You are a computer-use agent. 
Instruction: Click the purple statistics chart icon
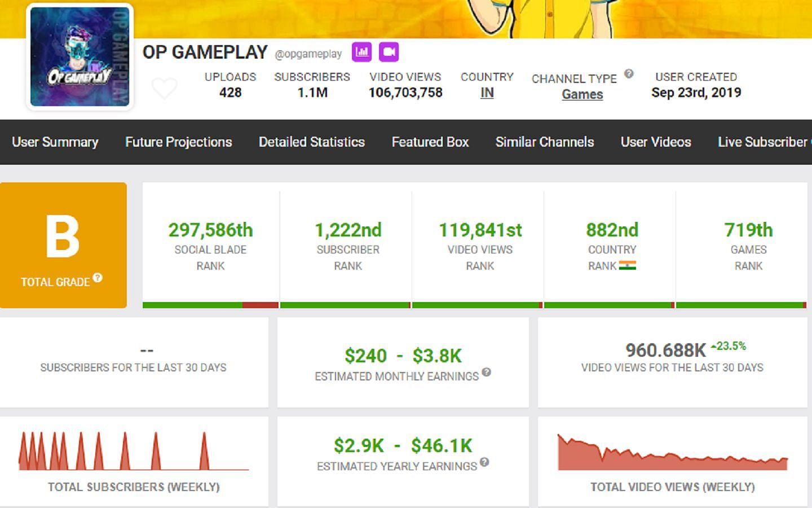pos(361,52)
